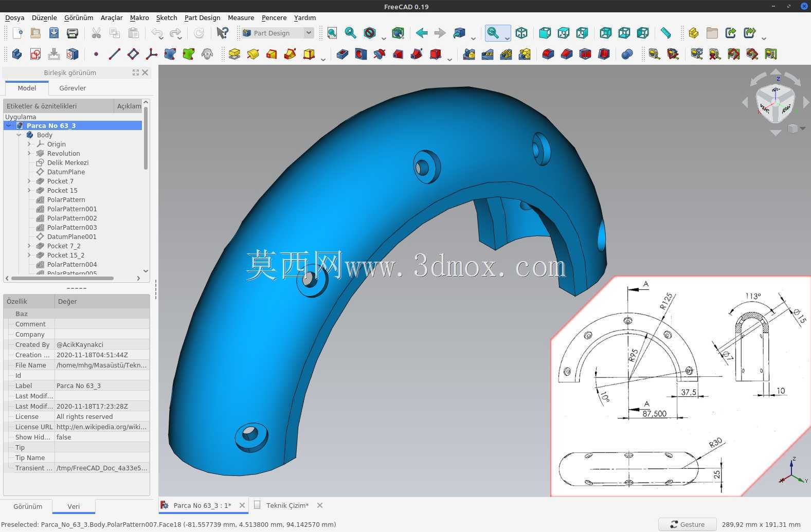Open the Dosya menu
Viewport: 811px width, 532px height.
click(x=15, y=17)
